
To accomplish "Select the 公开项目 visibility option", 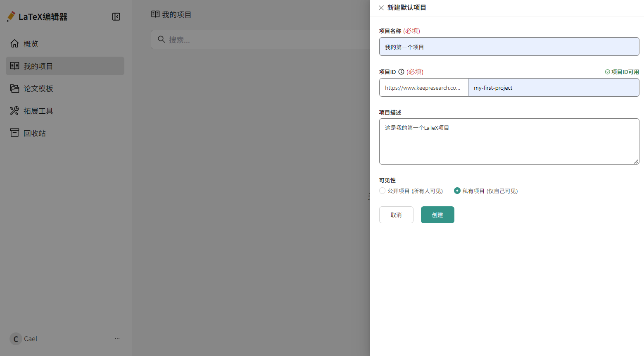I will (x=382, y=191).
